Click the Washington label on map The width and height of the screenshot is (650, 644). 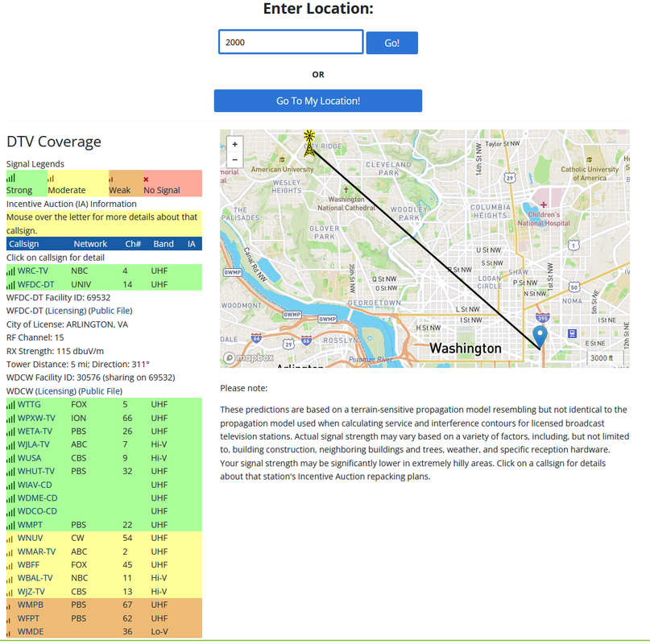465,348
